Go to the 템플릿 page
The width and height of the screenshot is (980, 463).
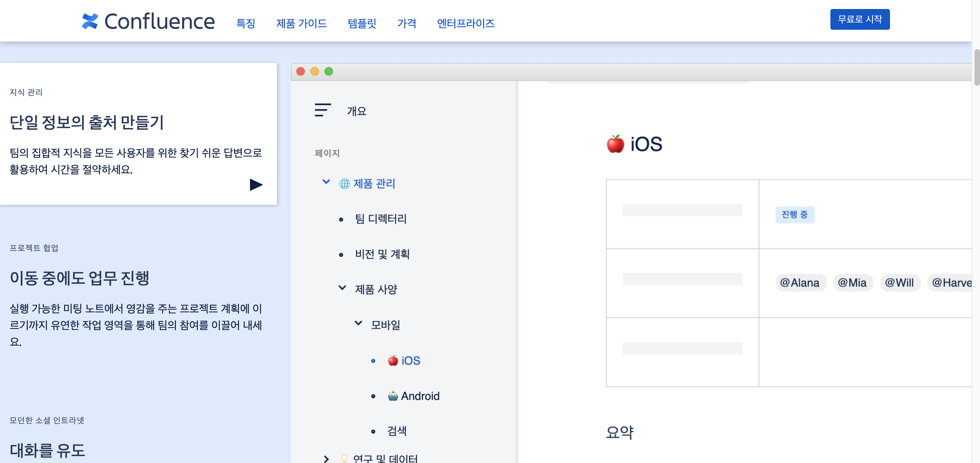362,24
